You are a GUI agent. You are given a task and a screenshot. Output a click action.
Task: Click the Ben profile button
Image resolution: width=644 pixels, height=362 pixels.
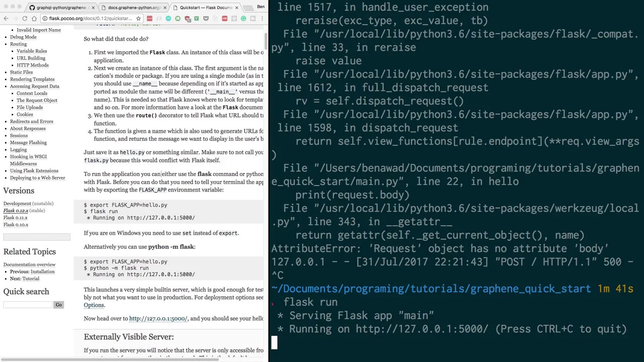261,7
